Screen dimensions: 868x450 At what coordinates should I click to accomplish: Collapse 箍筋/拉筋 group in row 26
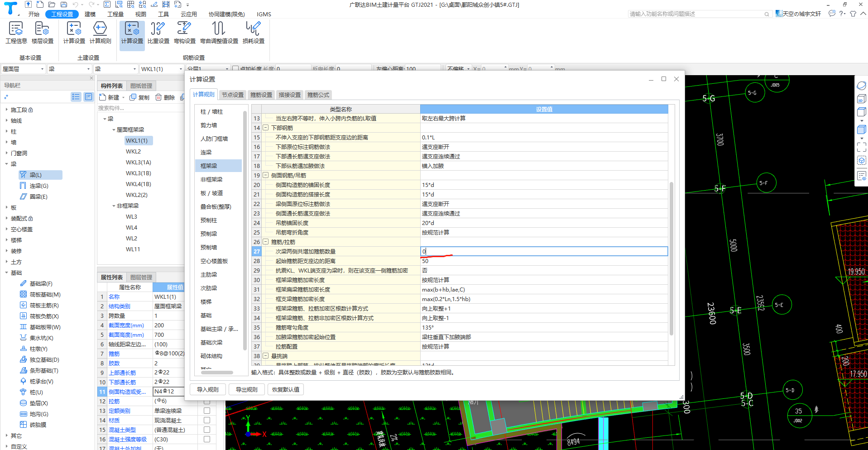[x=266, y=242]
